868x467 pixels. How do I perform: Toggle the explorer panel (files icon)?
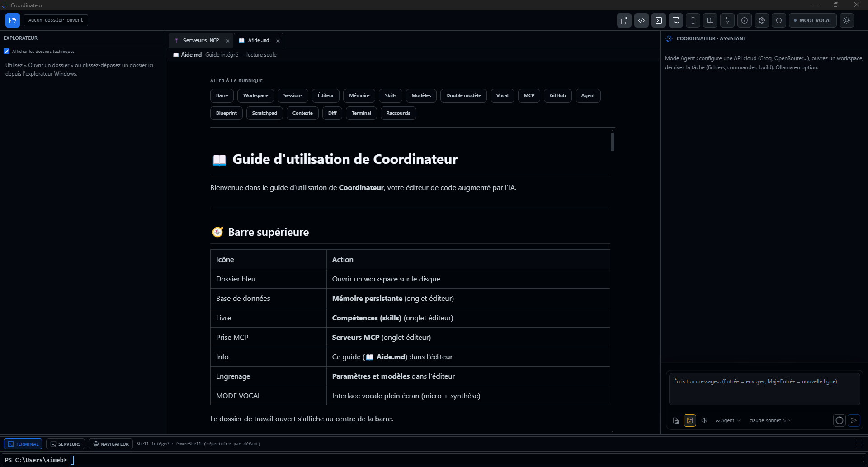[624, 20]
